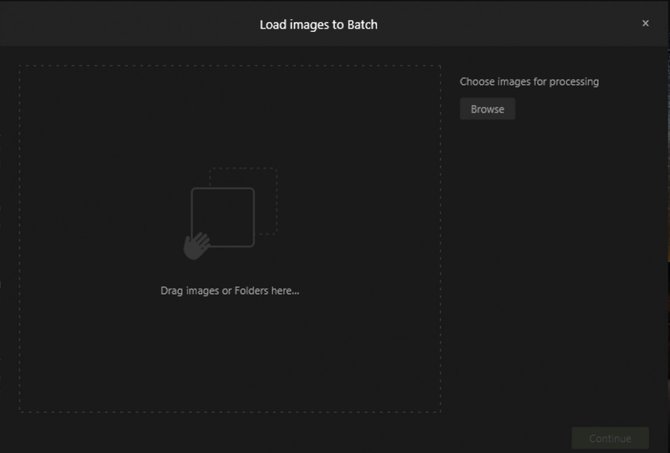The image size is (670, 453).
Task: Click the 'Drag images or Folders here...' text
Action: (230, 291)
